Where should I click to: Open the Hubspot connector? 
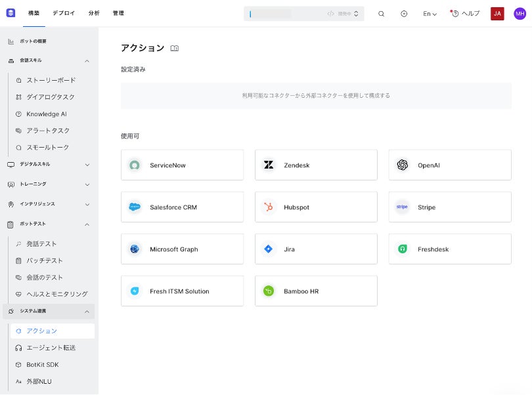pos(316,207)
